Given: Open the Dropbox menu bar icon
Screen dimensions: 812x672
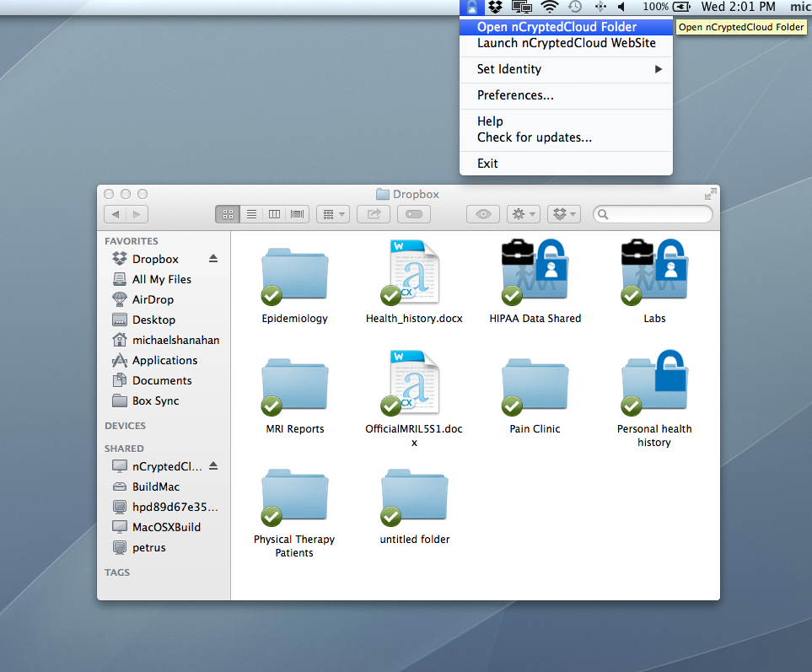Looking at the screenshot, I should pyautogui.click(x=496, y=7).
